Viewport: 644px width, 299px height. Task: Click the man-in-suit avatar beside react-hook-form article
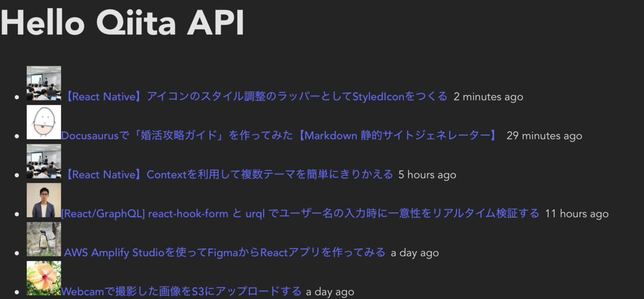pyautogui.click(x=44, y=200)
